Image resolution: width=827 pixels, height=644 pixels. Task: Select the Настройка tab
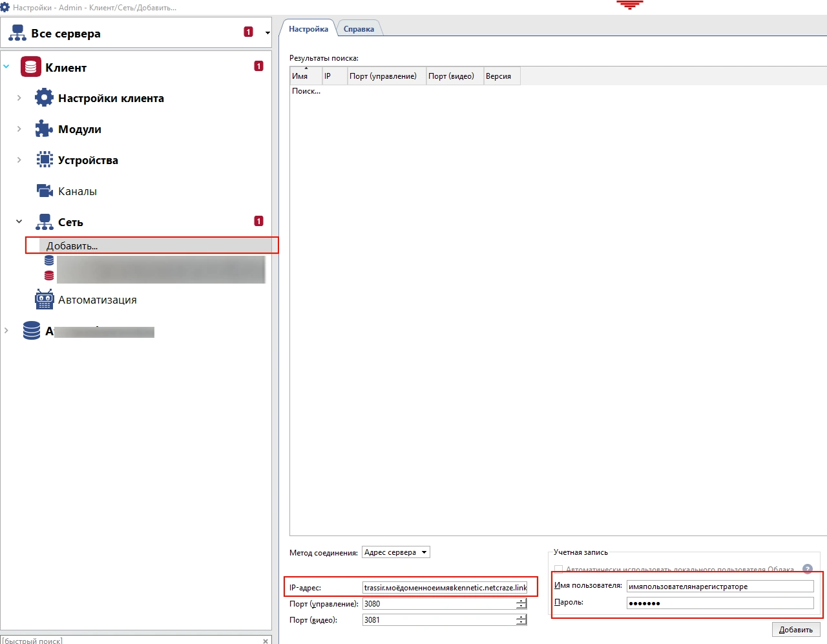pyautogui.click(x=308, y=29)
